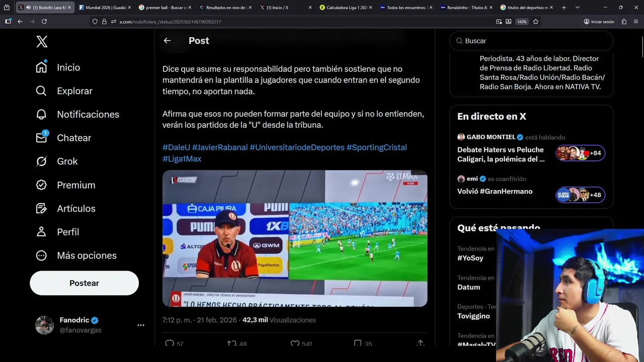Image resolution: width=644 pixels, height=362 pixels.
Task: Click the browser back arrow
Action: pyautogui.click(x=20, y=22)
